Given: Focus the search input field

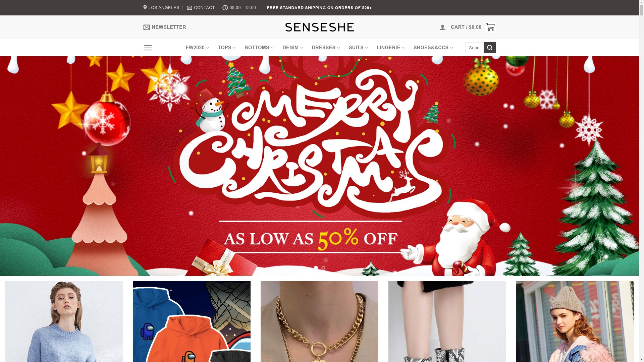Looking at the screenshot, I should pyautogui.click(x=475, y=48).
